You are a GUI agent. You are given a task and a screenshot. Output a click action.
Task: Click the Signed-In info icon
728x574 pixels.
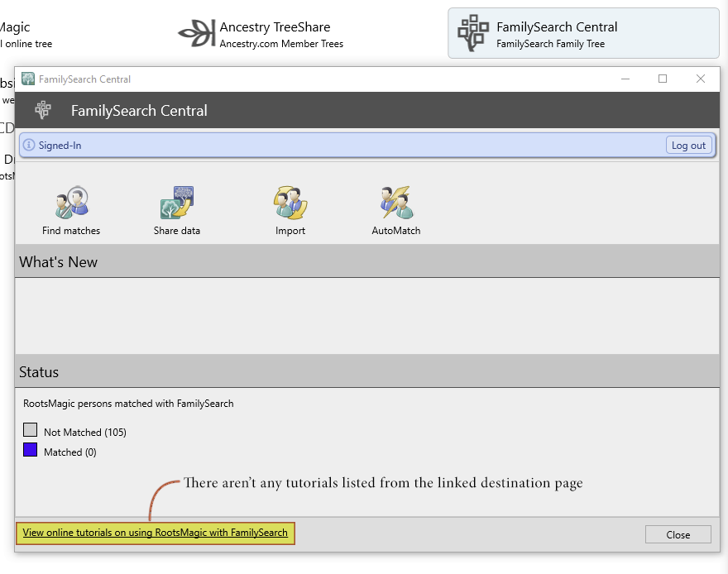click(x=29, y=145)
